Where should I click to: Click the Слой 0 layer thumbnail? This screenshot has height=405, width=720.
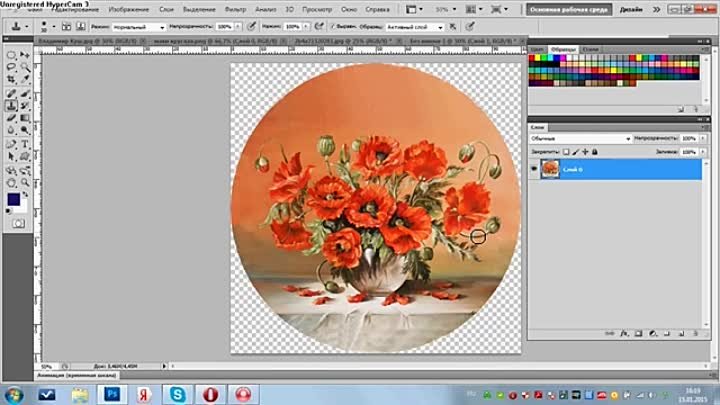tap(549, 169)
